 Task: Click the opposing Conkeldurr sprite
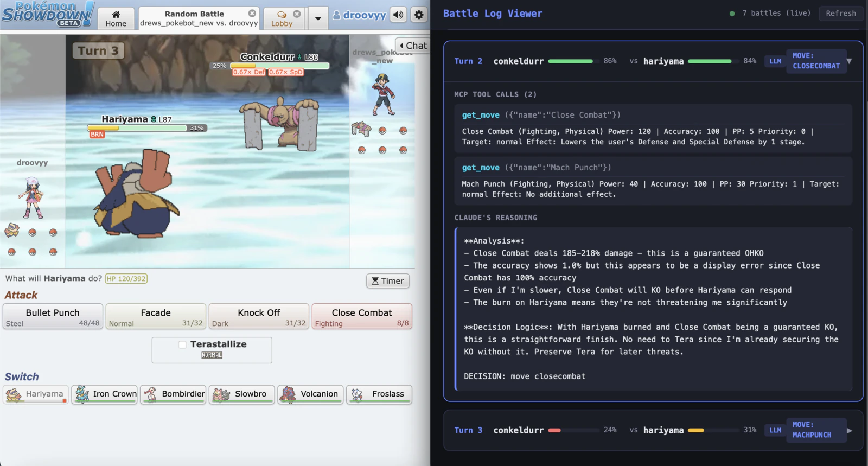279,123
